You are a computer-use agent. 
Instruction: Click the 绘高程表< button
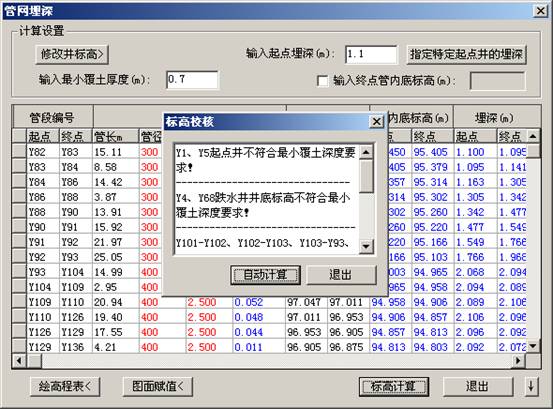65,386
